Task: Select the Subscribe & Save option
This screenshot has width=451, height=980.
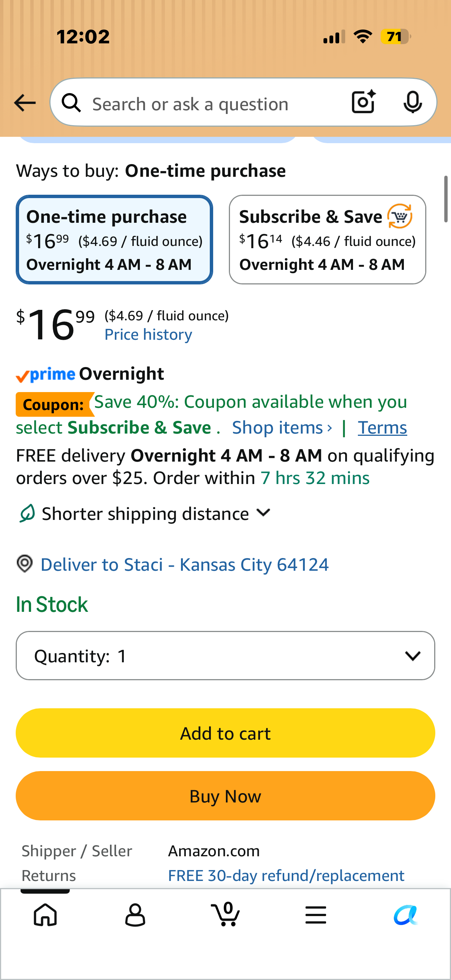Action: coord(327,240)
